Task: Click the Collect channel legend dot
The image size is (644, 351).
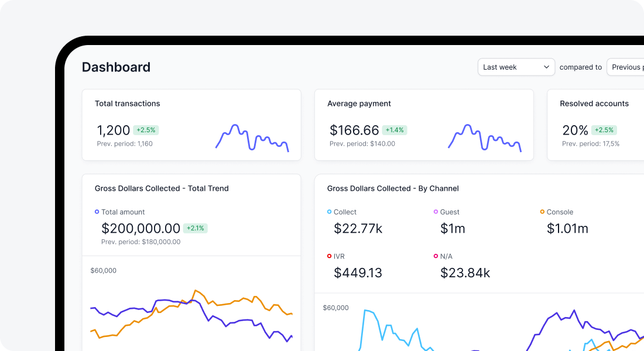Action: pos(329,212)
